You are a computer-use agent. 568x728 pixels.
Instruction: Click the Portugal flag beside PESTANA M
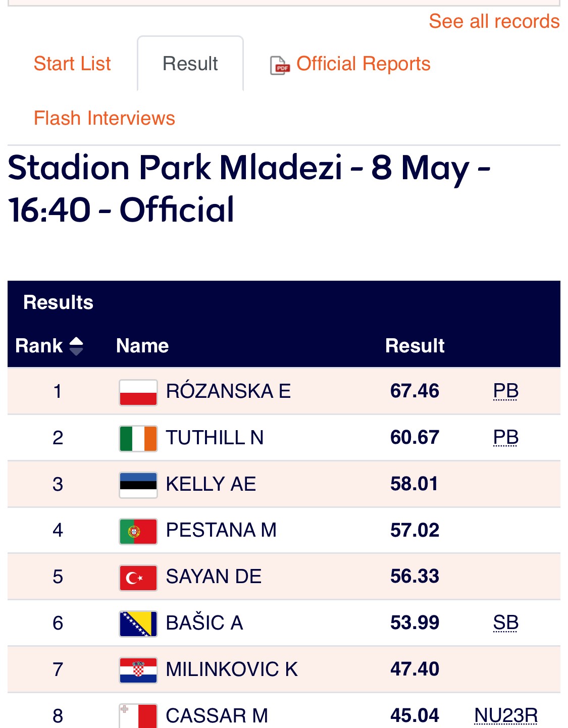click(138, 532)
